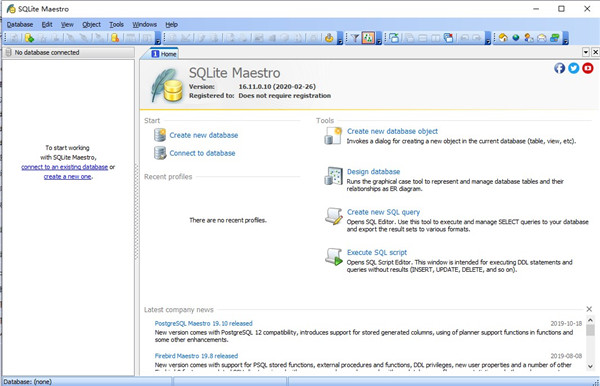
Task: Click the Design database link
Action: tap(373, 172)
